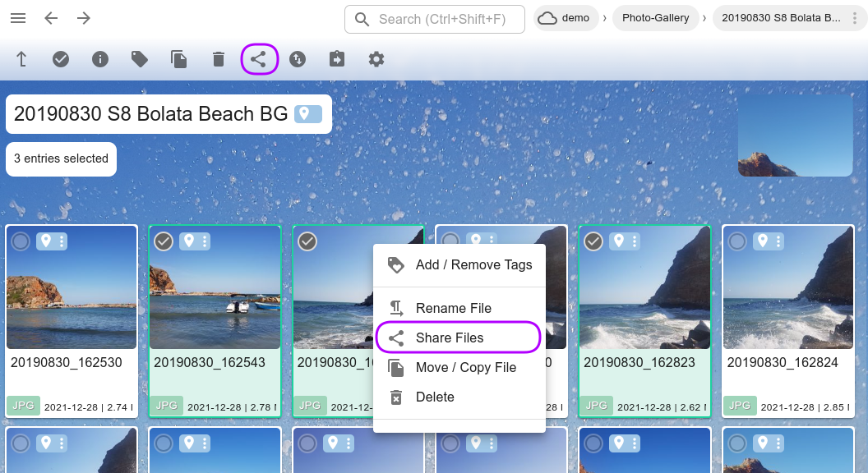Open the copy files tool in the toolbar
Image resolution: width=868 pixels, height=473 pixels.
point(179,58)
